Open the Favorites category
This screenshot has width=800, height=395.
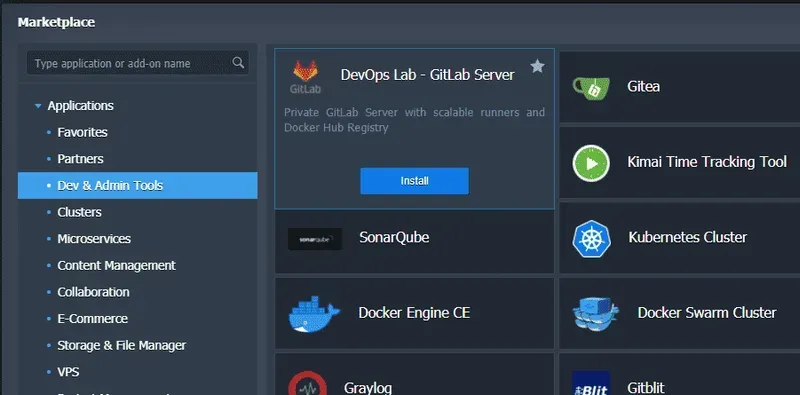click(82, 132)
